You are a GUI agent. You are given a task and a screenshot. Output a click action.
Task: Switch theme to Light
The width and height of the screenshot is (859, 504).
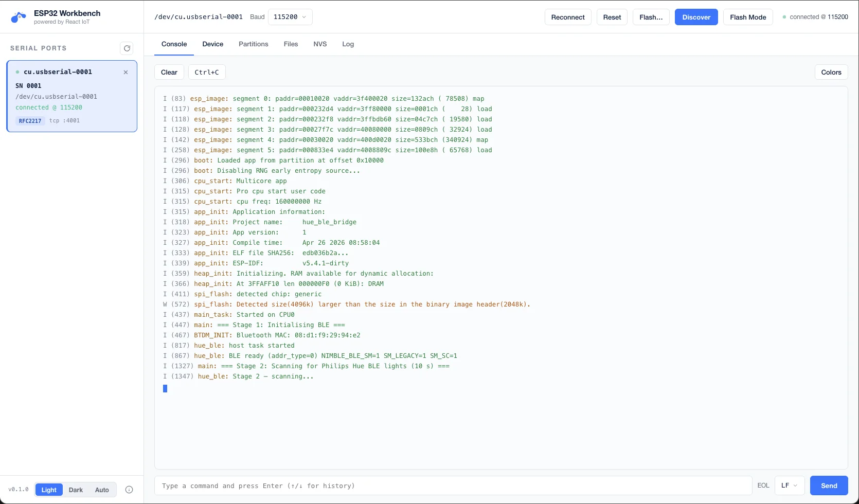[x=49, y=490]
